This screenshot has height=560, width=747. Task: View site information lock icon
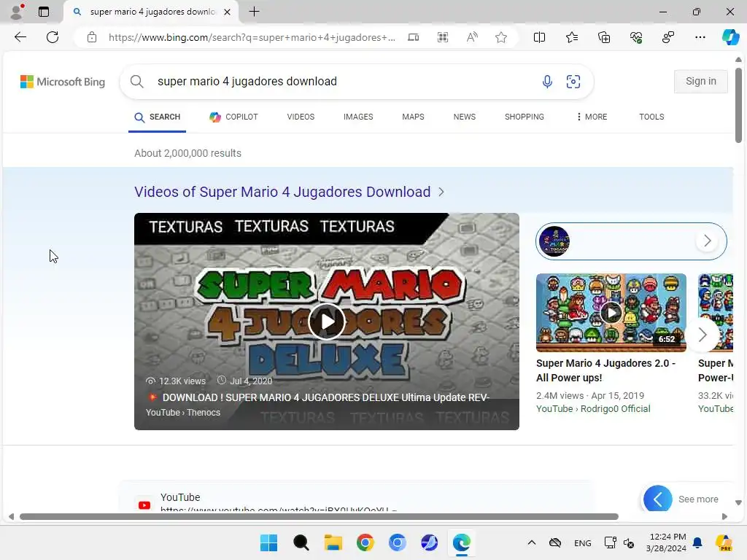(92, 37)
